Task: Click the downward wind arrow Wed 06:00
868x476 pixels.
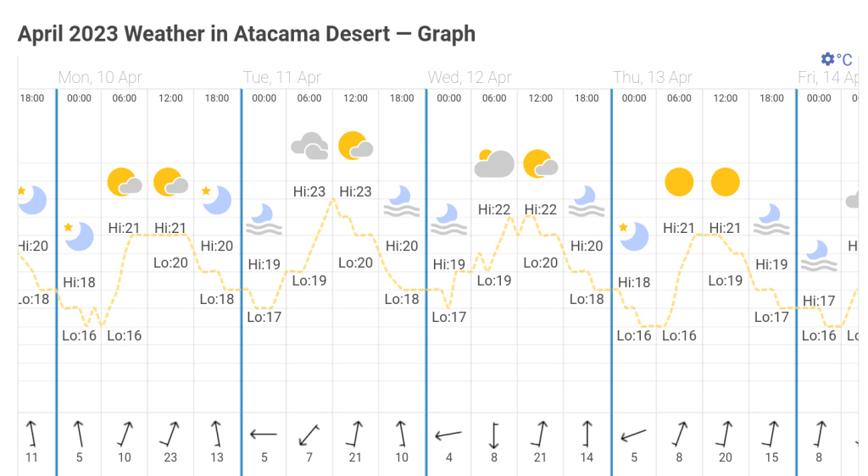Action: [494, 435]
